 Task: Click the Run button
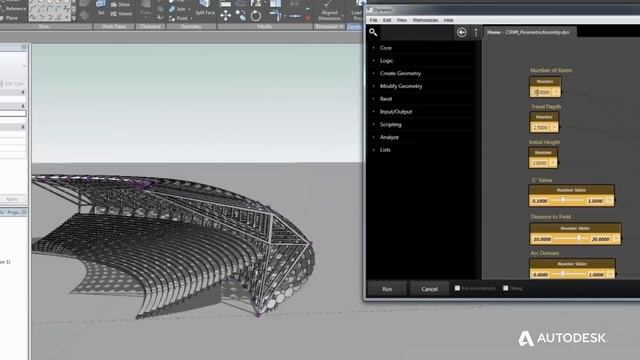coord(387,289)
